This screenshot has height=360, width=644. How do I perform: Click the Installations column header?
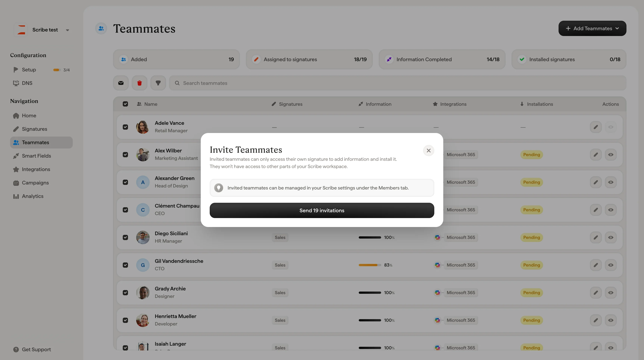coord(537,104)
